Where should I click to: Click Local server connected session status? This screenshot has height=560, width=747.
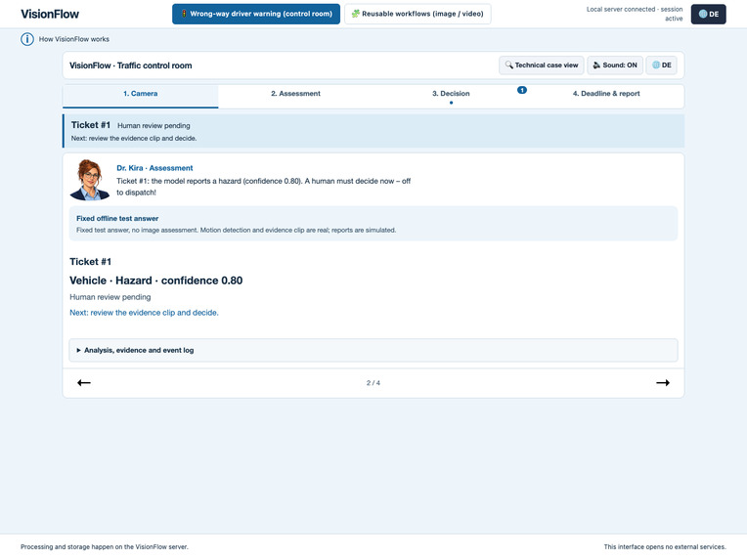[635, 14]
